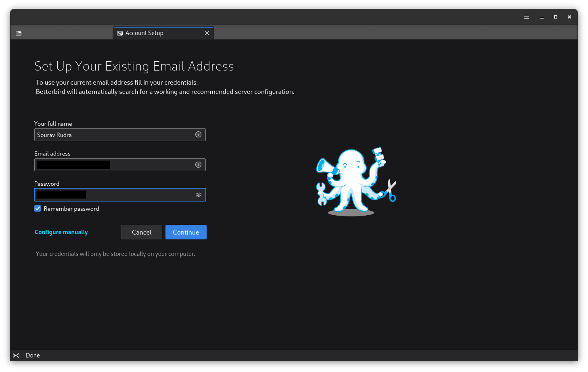Click the info icon in the full name field
The height and width of the screenshot is (372, 588).
tap(198, 135)
